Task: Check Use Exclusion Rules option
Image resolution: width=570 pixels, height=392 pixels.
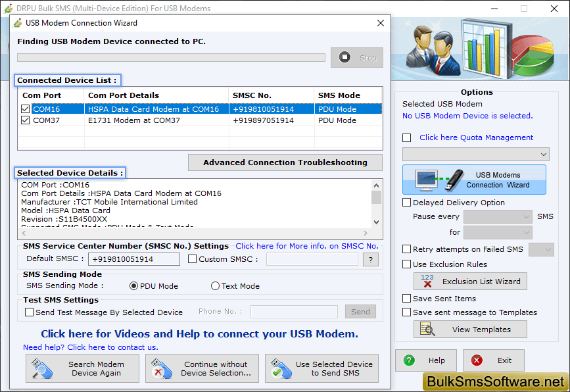Action: (x=407, y=264)
